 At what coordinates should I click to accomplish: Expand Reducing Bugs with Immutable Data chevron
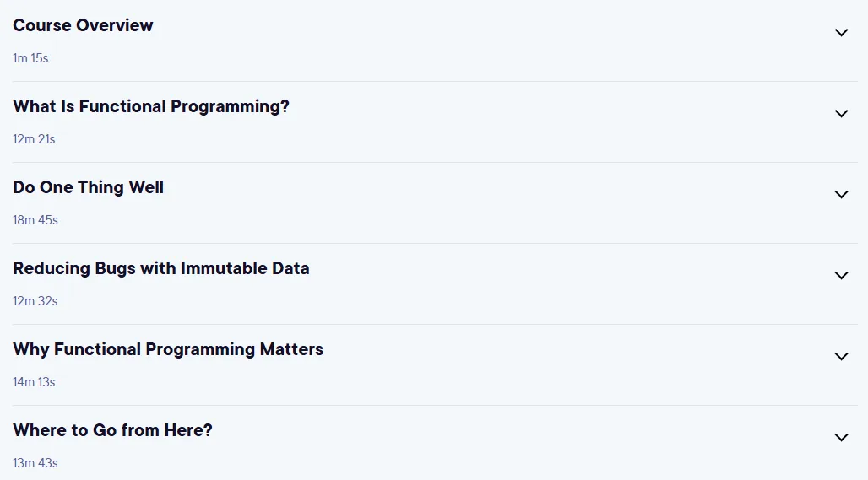(x=841, y=275)
